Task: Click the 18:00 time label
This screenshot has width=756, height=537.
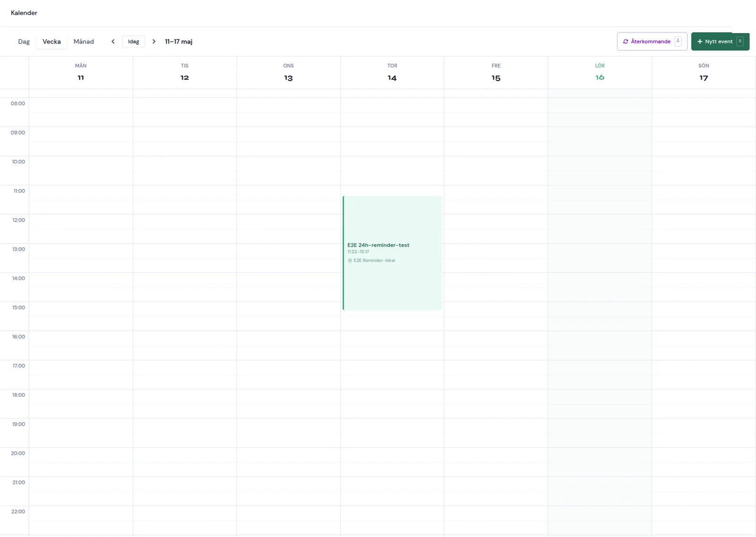Action: 18,395
